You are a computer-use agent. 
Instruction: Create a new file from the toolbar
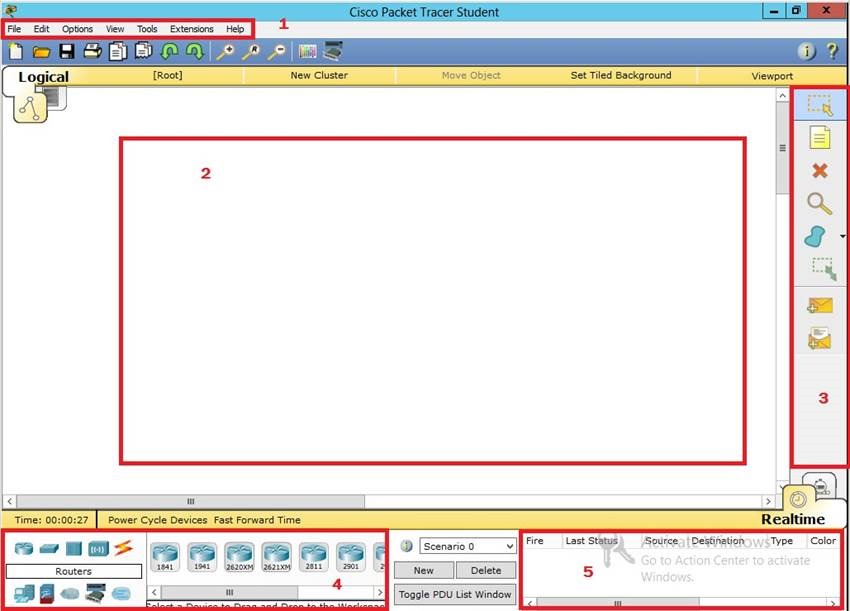tap(16, 52)
